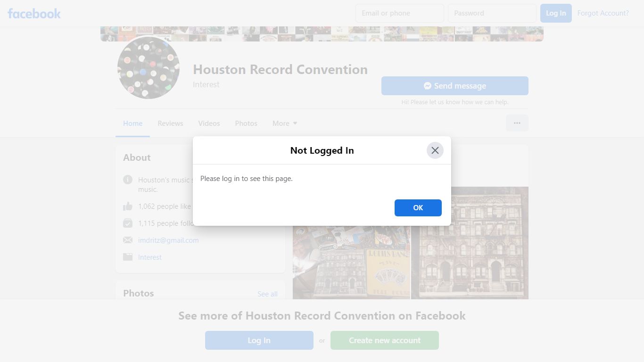Click the Interest label under page title

pos(206,85)
